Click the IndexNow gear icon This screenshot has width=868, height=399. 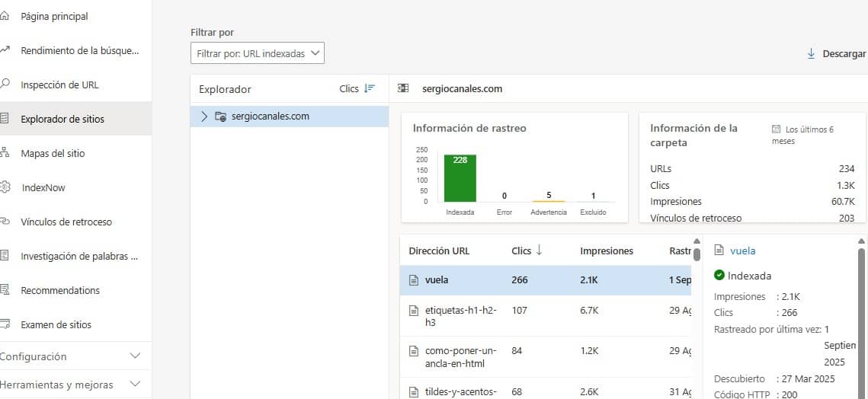5,187
